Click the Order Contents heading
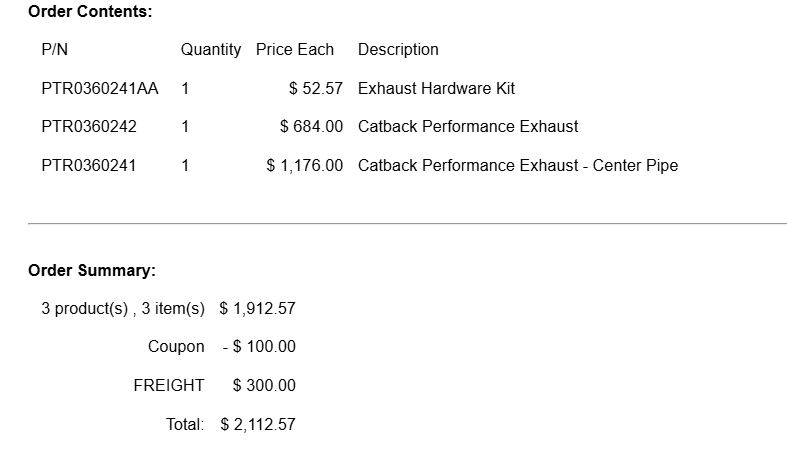Viewport: 787px width, 460px height. pyautogui.click(x=90, y=12)
